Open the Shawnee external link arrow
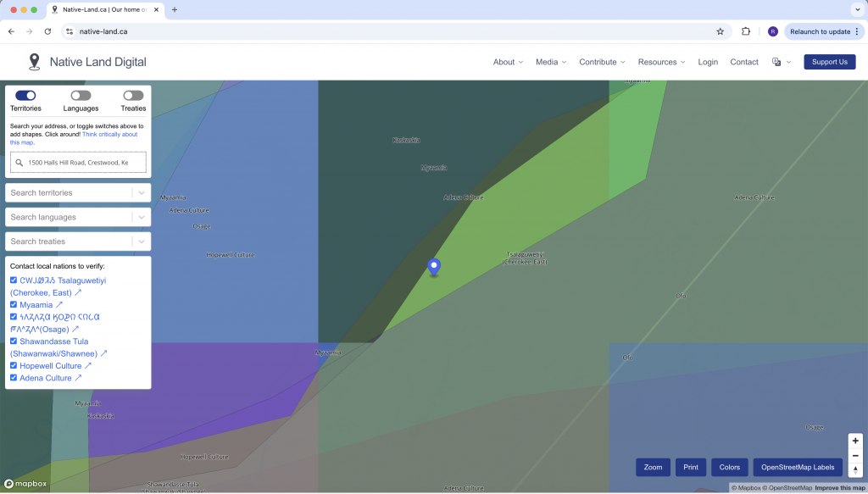This screenshot has height=494, width=868. click(103, 353)
